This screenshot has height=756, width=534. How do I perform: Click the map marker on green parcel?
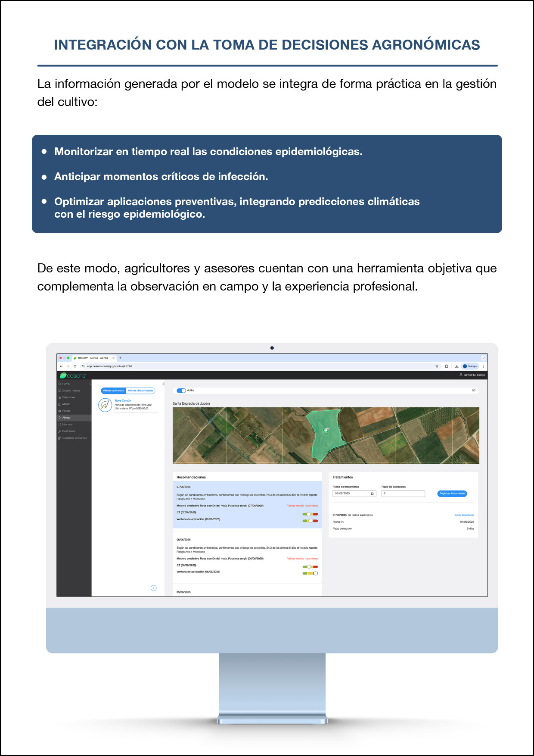tap(326, 430)
